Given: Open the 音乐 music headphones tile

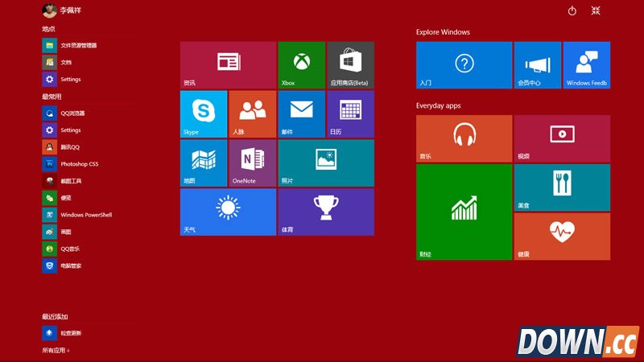Looking at the screenshot, I should pos(464,138).
